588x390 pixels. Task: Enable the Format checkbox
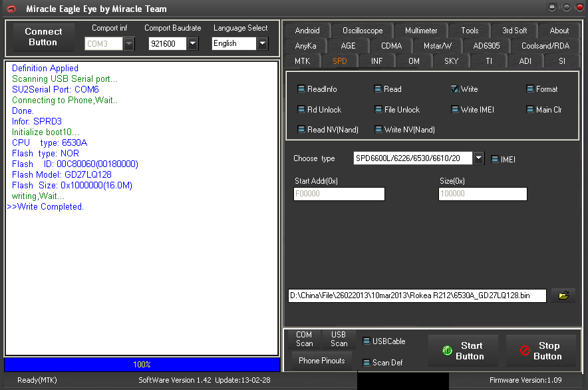pos(530,89)
